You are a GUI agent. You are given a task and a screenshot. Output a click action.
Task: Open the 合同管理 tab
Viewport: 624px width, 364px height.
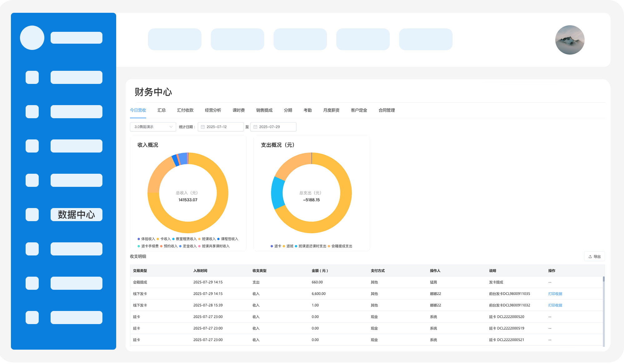coord(386,110)
